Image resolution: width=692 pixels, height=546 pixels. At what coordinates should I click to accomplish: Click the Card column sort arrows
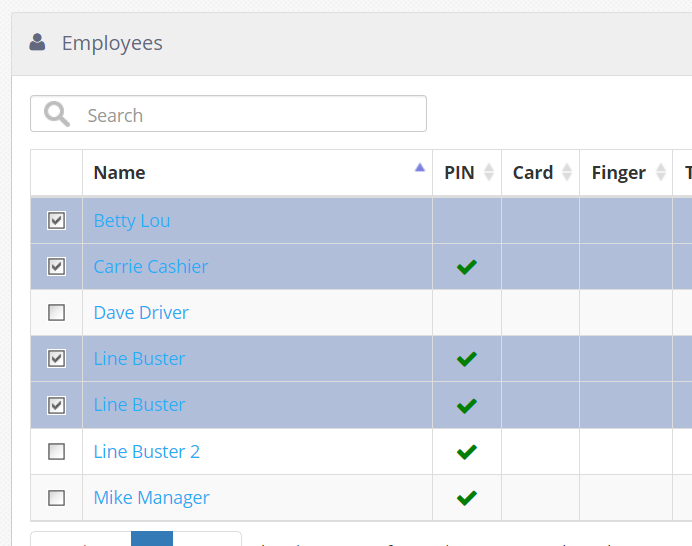[567, 172]
